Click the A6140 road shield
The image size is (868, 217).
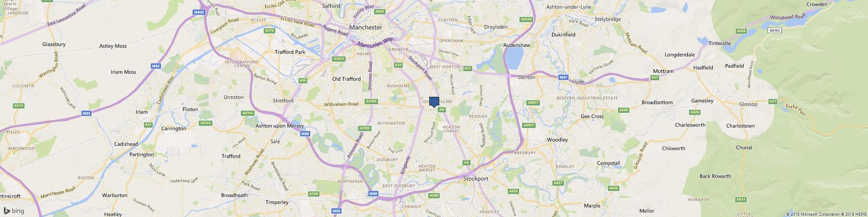pos(526,20)
